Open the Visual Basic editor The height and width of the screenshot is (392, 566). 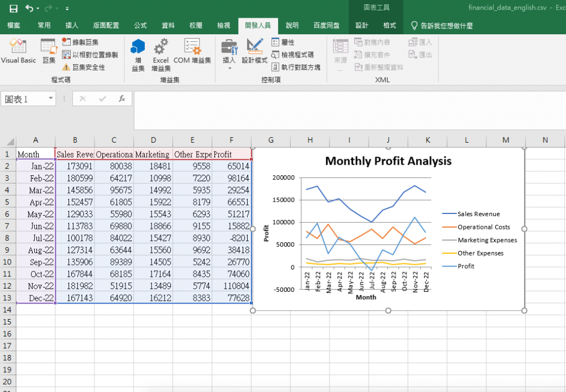(x=18, y=51)
